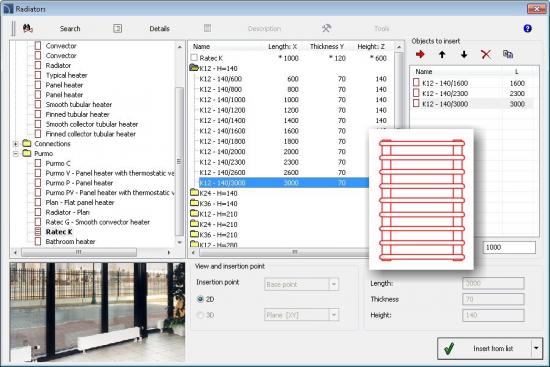Click the binoculars Search icon
The image size is (550, 367).
click(28, 28)
